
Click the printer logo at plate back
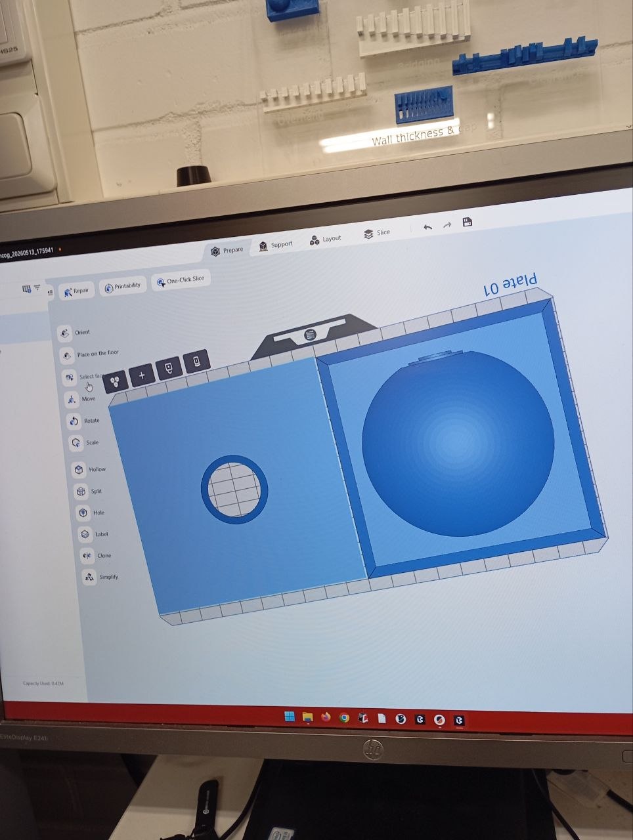(x=311, y=335)
